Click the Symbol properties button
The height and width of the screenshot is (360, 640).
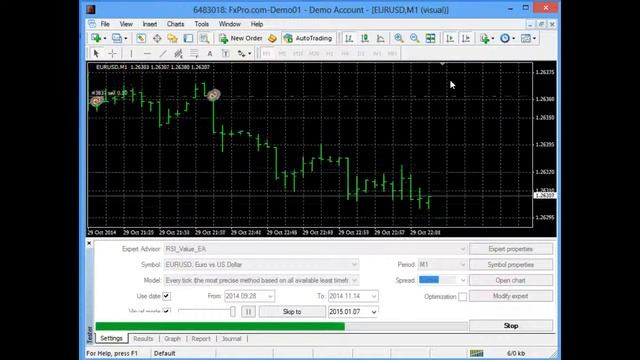pos(511,265)
